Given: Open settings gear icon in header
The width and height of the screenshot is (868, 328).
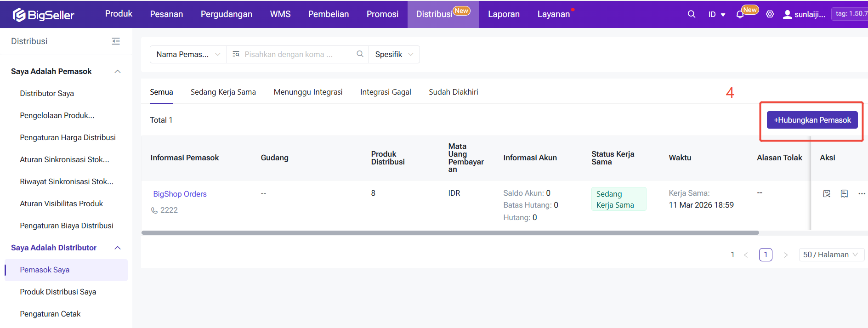Looking at the screenshot, I should pos(770,14).
